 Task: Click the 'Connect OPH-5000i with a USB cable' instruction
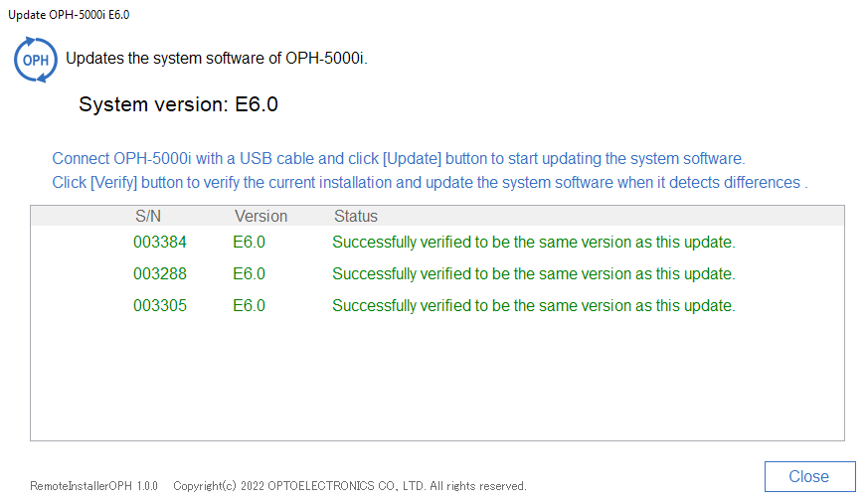click(x=399, y=159)
